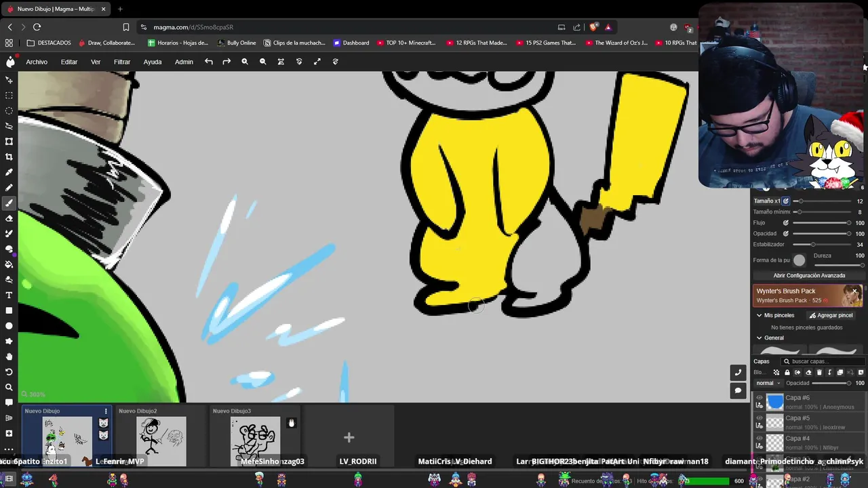Toggle transparency lock checkerboard icon
The height and width of the screenshot is (488, 868).
pyautogui.click(x=777, y=372)
